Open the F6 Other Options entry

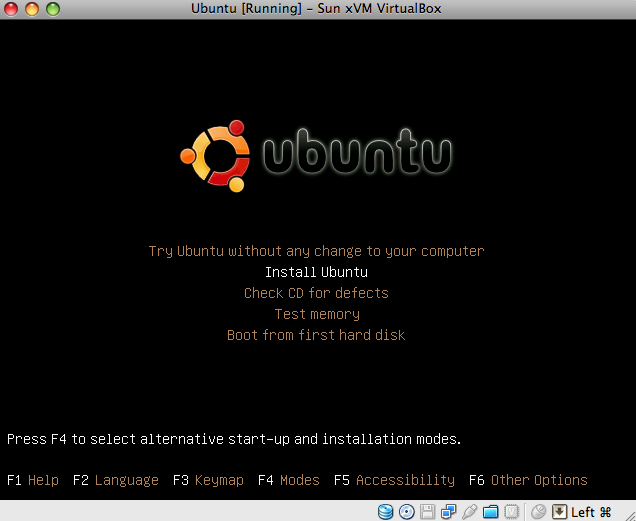tap(528, 480)
